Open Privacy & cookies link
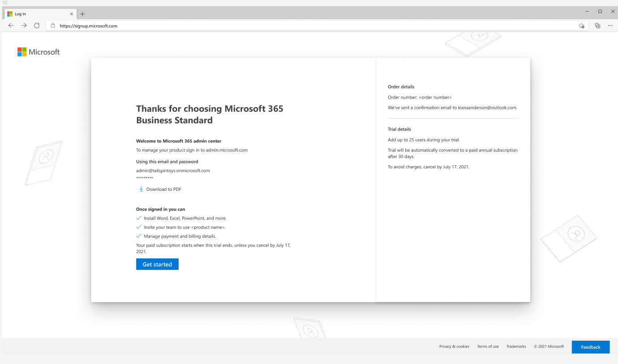 (454, 346)
